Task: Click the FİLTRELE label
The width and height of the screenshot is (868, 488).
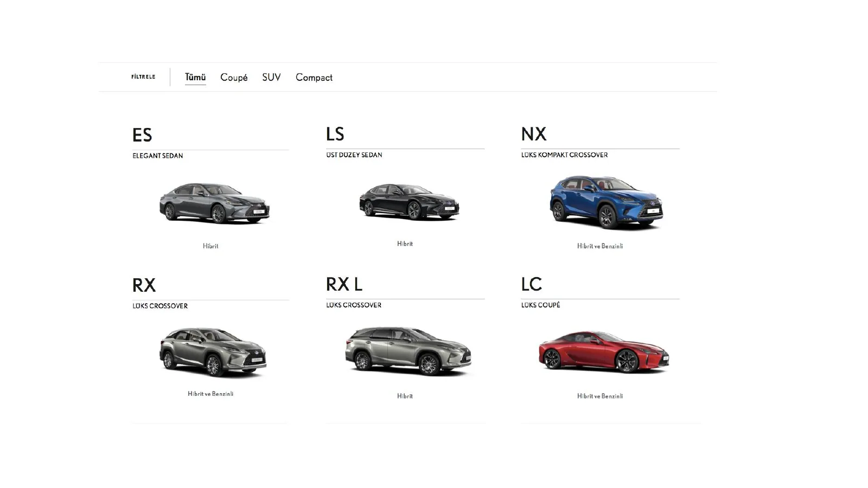Action: click(x=143, y=77)
